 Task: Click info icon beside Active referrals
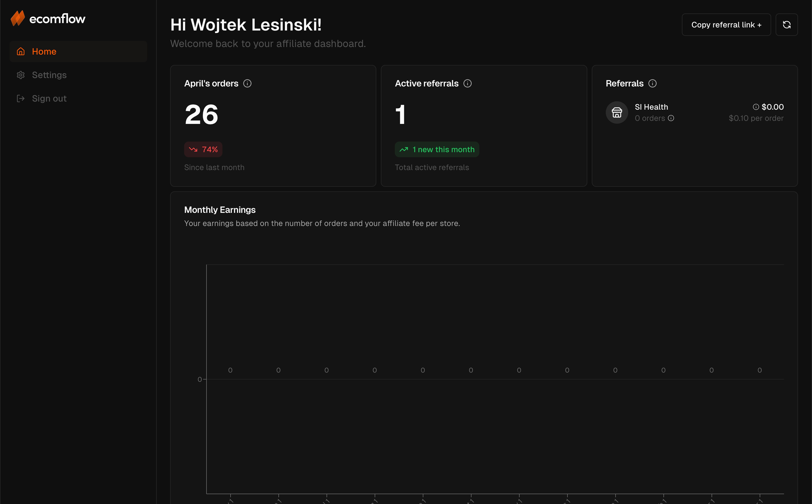click(467, 83)
